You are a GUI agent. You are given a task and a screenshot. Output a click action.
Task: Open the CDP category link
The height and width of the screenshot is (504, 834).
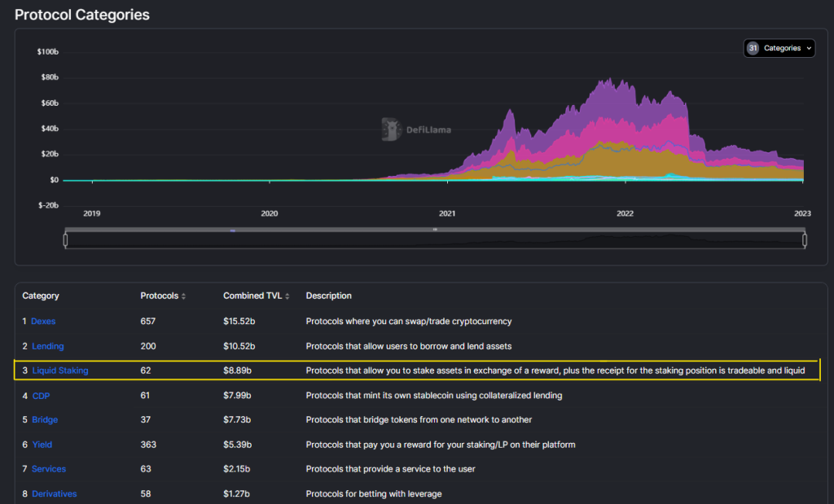coord(41,396)
